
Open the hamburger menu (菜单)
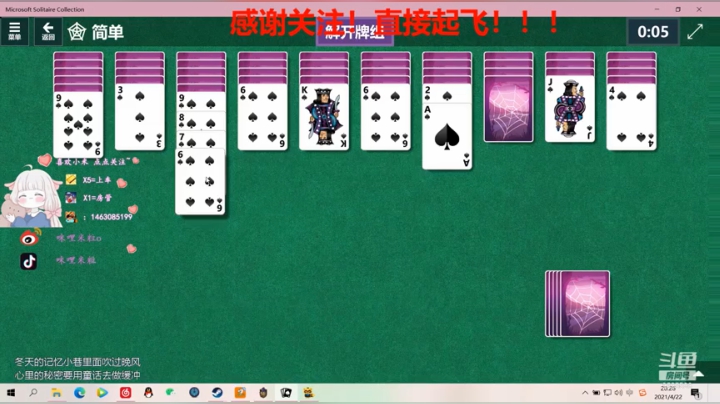pyautogui.click(x=14, y=31)
